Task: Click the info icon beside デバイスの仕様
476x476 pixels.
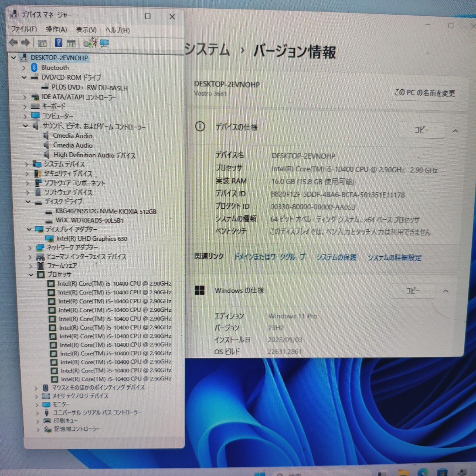Action: click(x=200, y=127)
